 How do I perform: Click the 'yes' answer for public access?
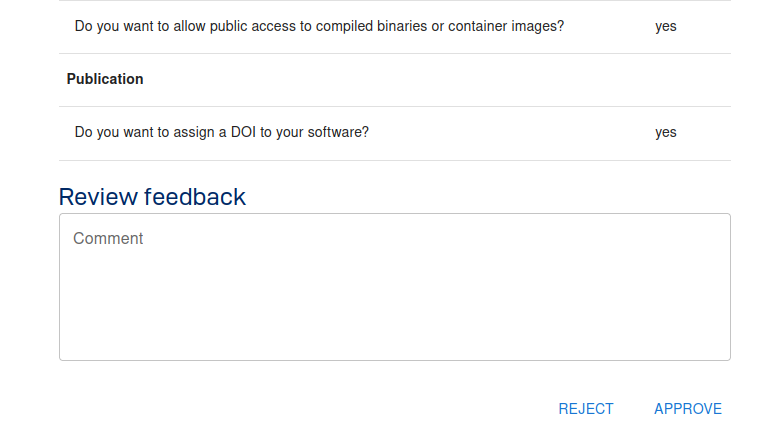[666, 26]
